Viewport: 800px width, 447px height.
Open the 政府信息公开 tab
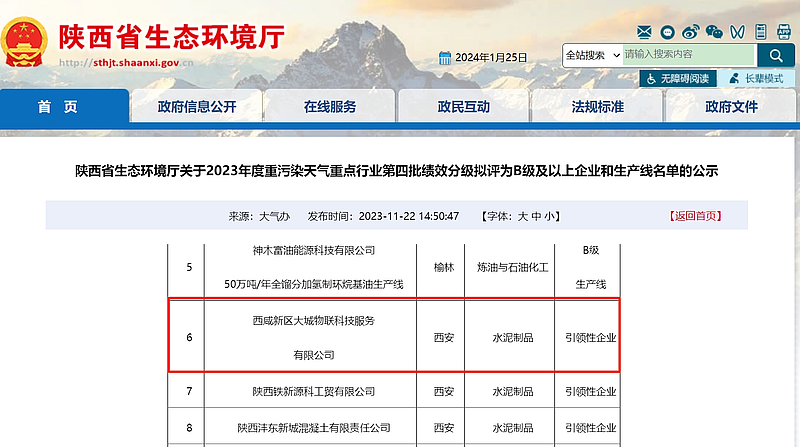197,106
